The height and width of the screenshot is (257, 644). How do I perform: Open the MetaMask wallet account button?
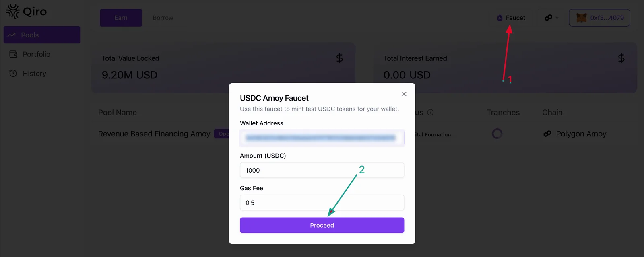599,18
